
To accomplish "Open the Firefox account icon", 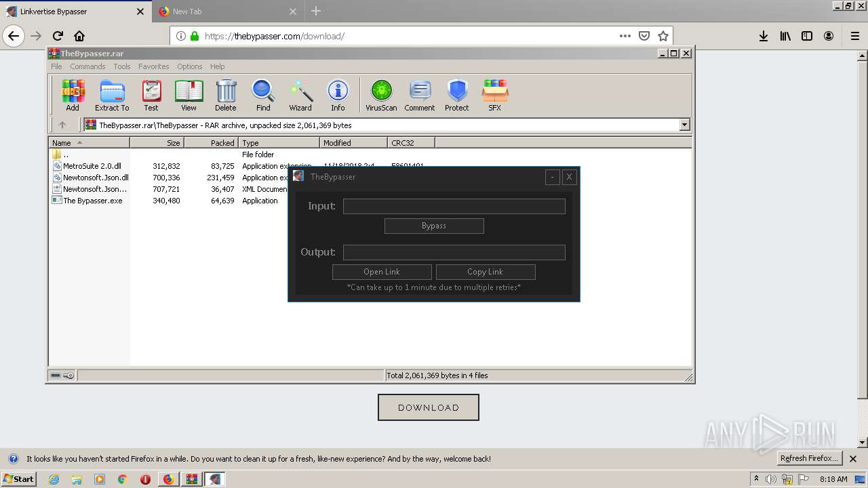I will coord(829,36).
